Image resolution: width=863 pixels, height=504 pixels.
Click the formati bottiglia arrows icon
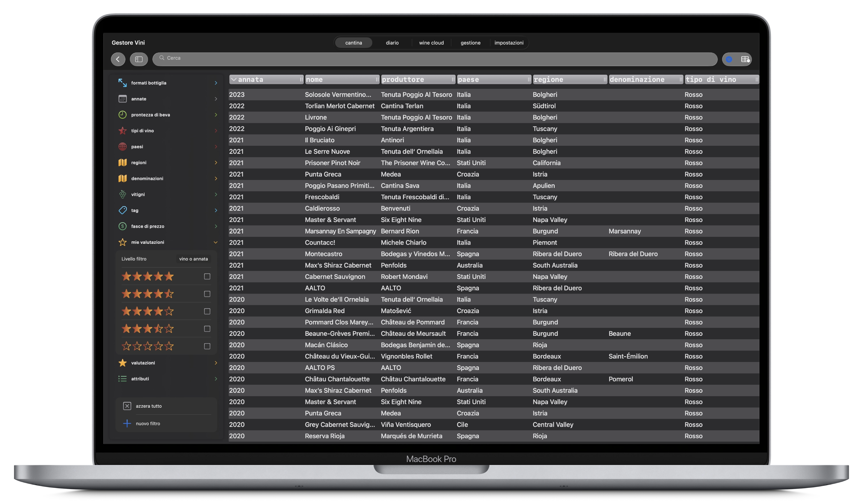[x=122, y=83]
